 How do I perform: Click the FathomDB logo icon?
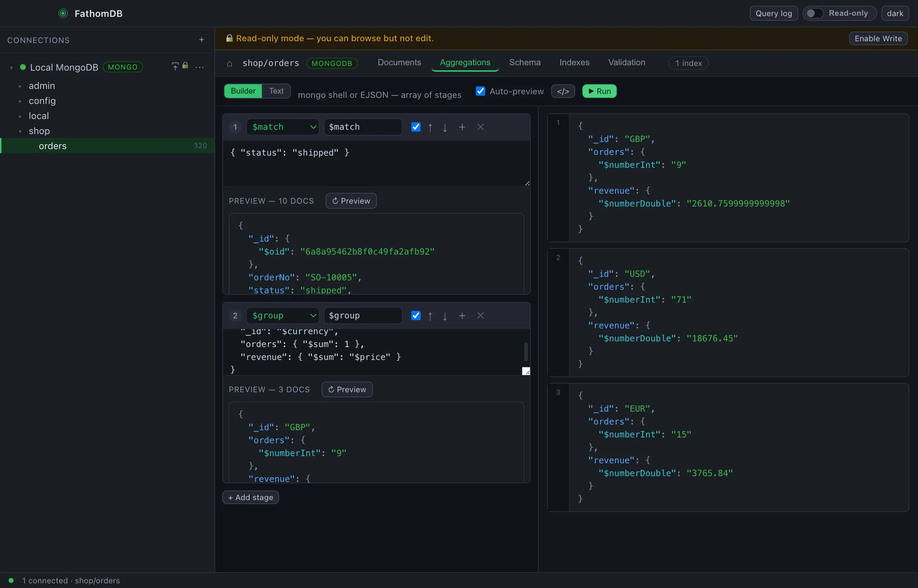[63, 13]
